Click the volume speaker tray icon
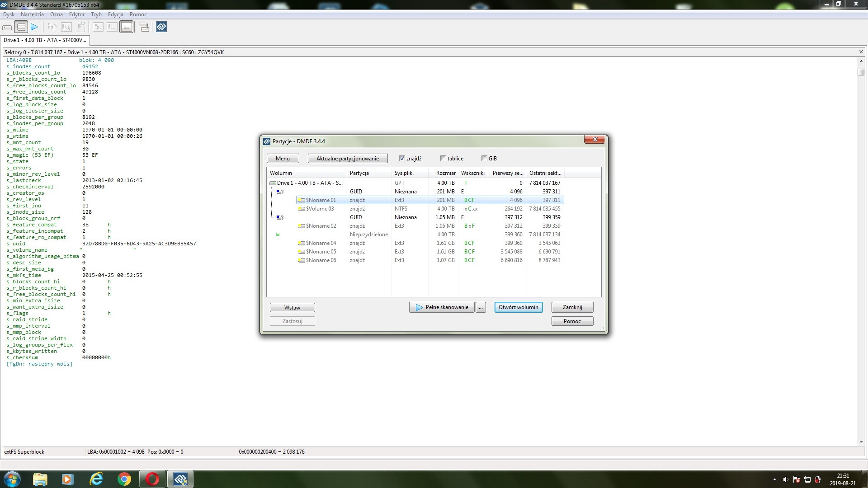Viewport: 868px width, 488px height. point(786,479)
